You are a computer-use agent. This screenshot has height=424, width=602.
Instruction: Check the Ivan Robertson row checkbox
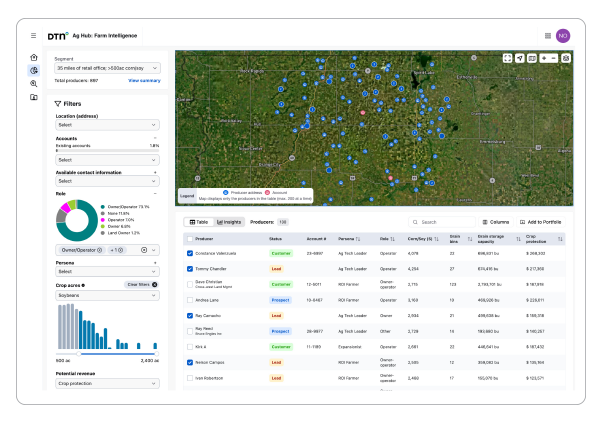[190, 378]
